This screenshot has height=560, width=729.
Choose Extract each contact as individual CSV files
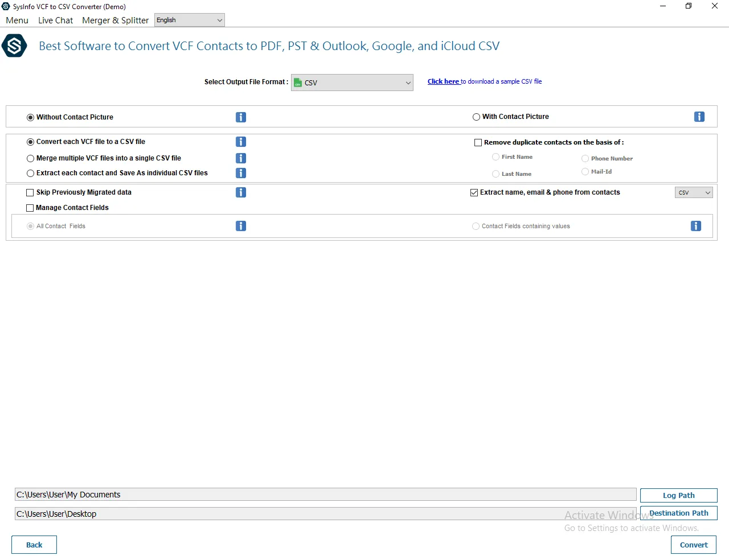click(31, 173)
